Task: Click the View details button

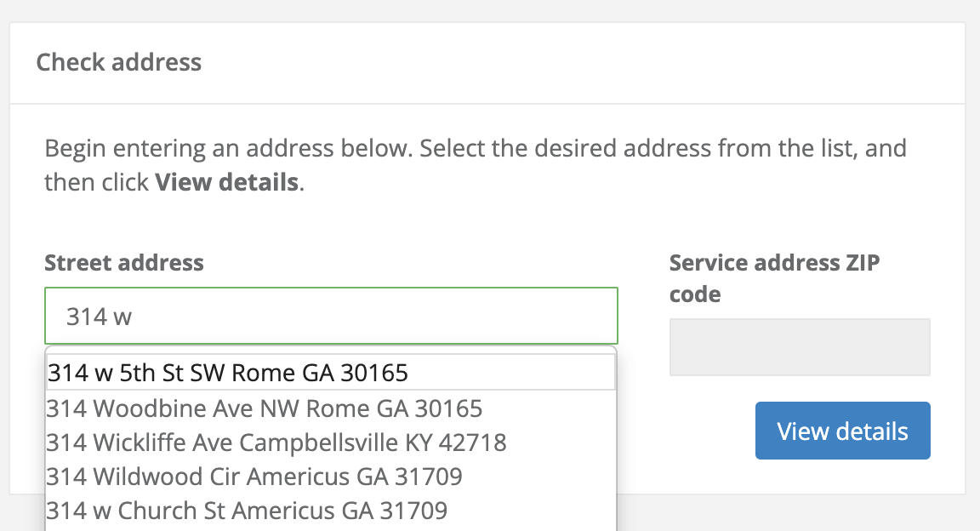Action: point(841,431)
